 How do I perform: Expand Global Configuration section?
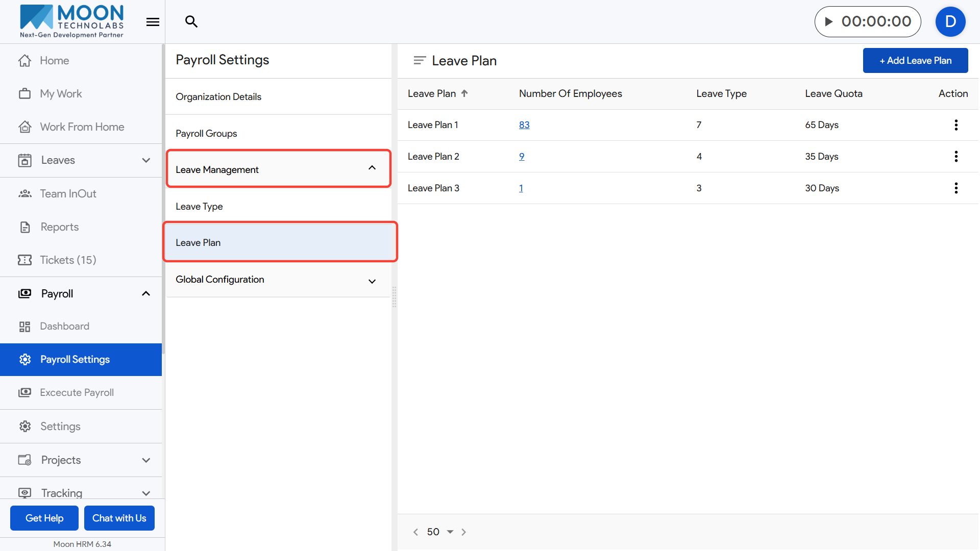pos(372,281)
